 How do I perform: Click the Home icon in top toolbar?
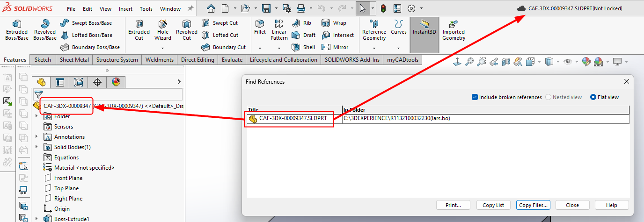[211, 8]
